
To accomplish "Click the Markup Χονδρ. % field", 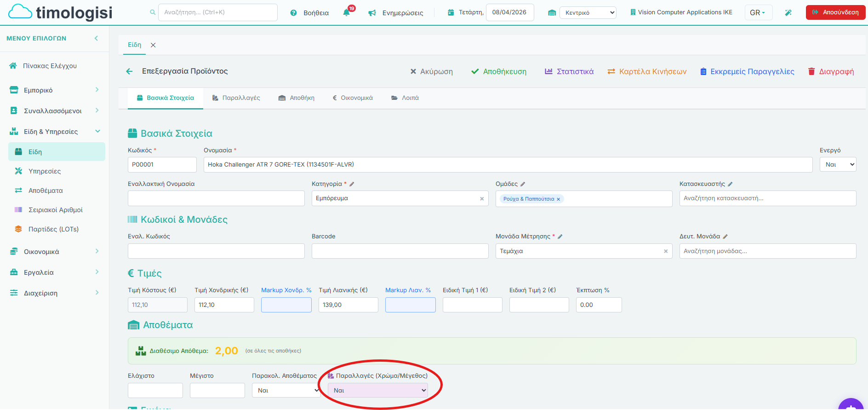I will (x=286, y=305).
